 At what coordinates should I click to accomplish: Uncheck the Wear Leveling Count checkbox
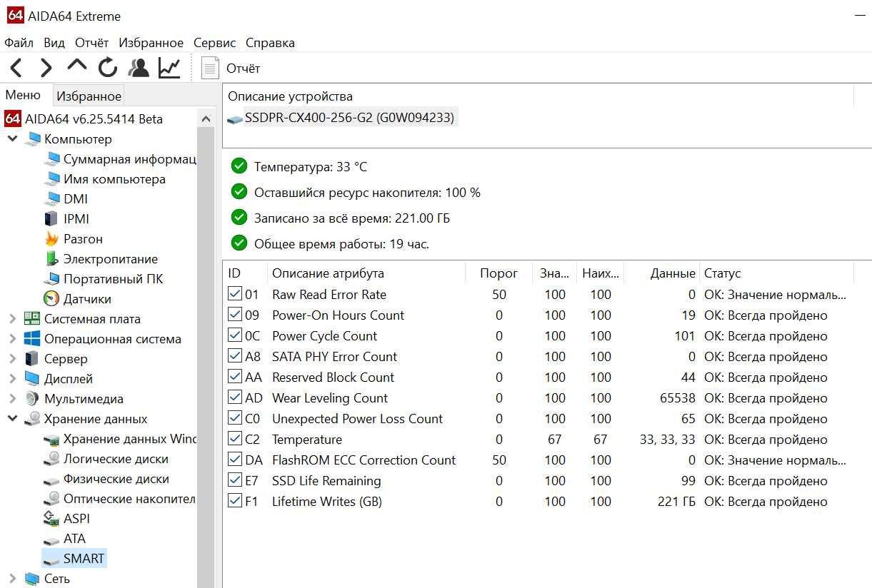tap(234, 397)
